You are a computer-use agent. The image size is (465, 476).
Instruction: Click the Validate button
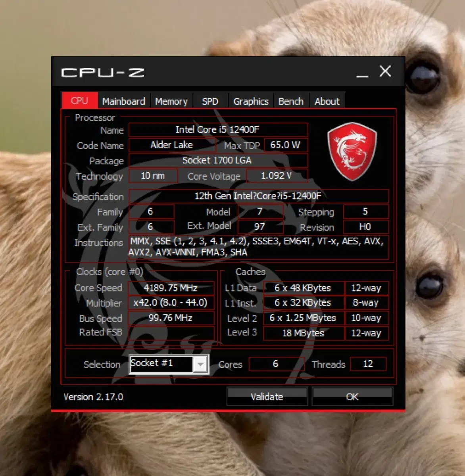tap(267, 397)
